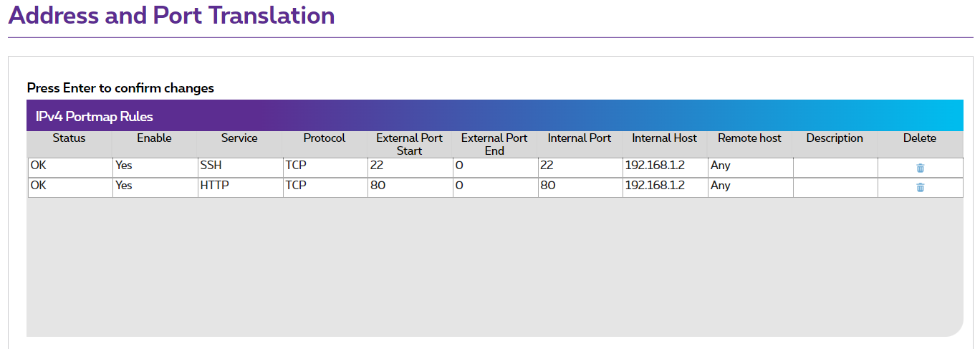980x349 pixels.
Task: Edit External Port Start value 80
Action: click(410, 186)
